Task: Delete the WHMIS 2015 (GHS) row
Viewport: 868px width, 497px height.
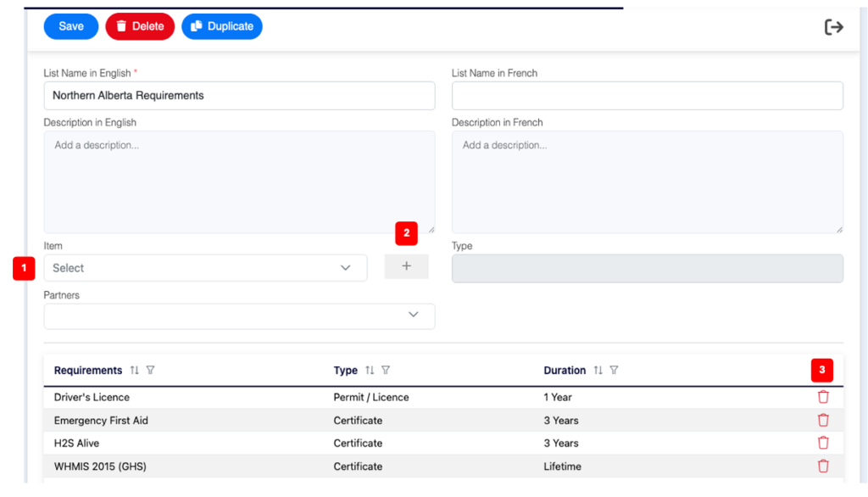Action: [823, 466]
